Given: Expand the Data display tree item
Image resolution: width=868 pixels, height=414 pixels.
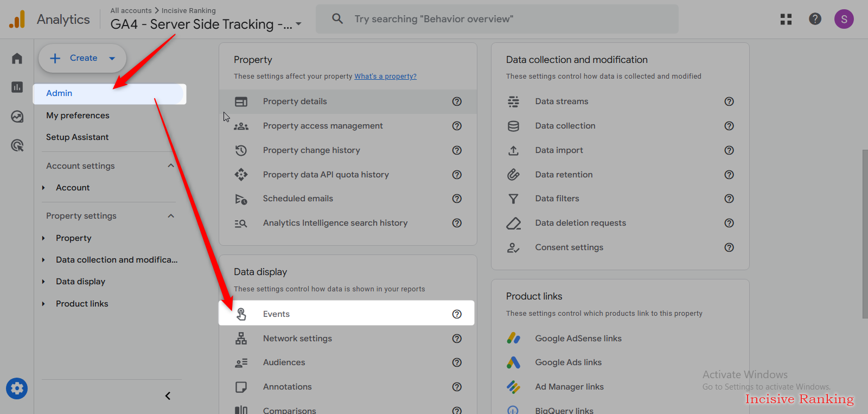Looking at the screenshot, I should pos(43,282).
